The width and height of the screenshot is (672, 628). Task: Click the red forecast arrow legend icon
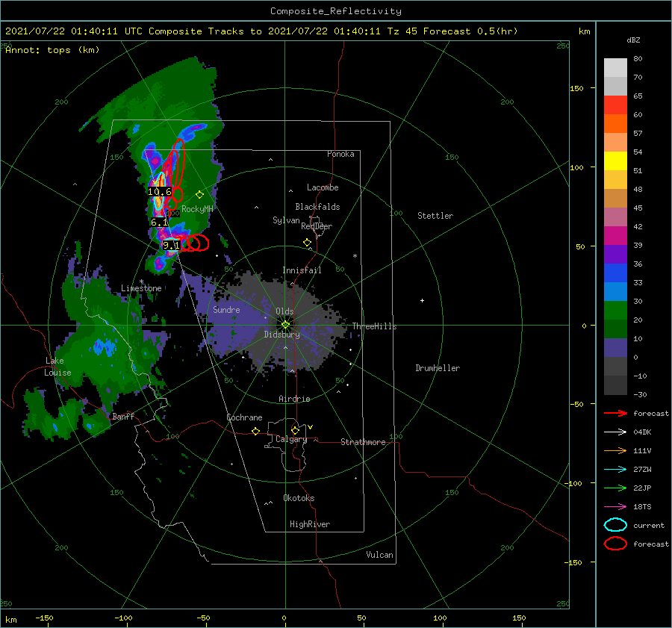click(615, 413)
